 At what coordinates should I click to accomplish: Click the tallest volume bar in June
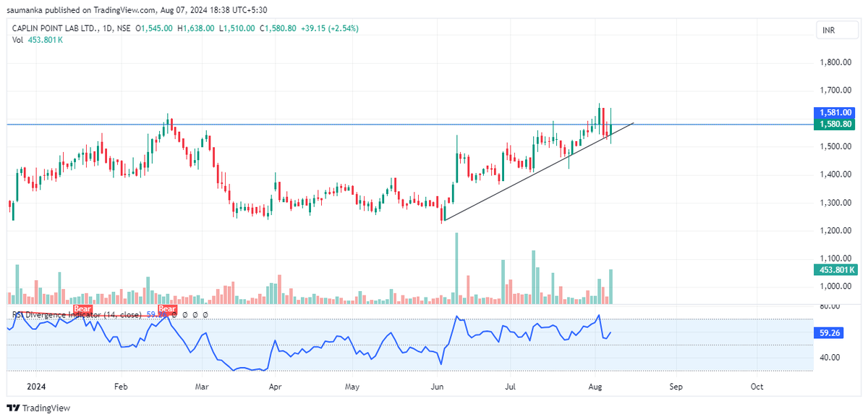pos(456,269)
